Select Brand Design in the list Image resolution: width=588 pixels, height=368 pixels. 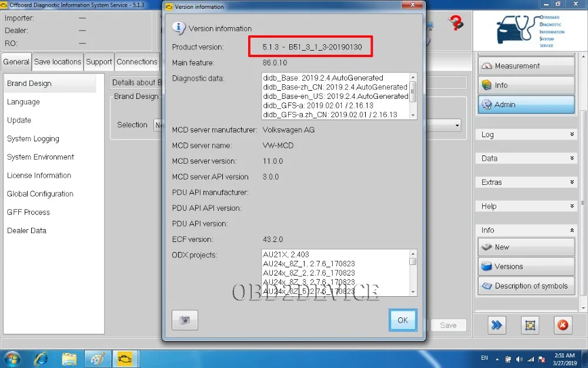50,84
